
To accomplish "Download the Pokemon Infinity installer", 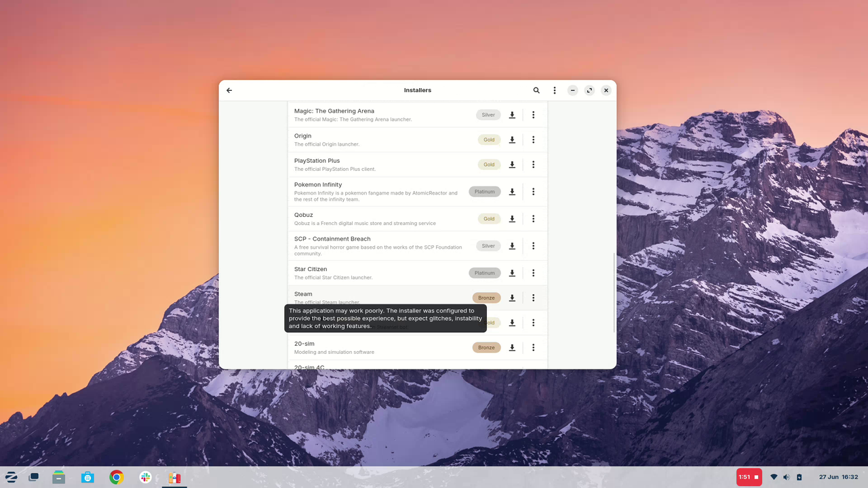I will [x=512, y=192].
